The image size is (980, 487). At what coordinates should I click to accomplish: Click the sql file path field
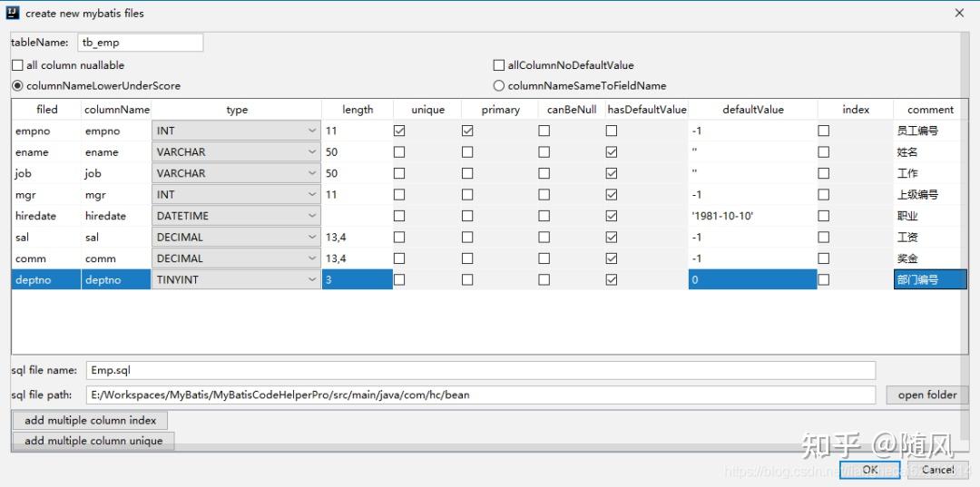481,394
